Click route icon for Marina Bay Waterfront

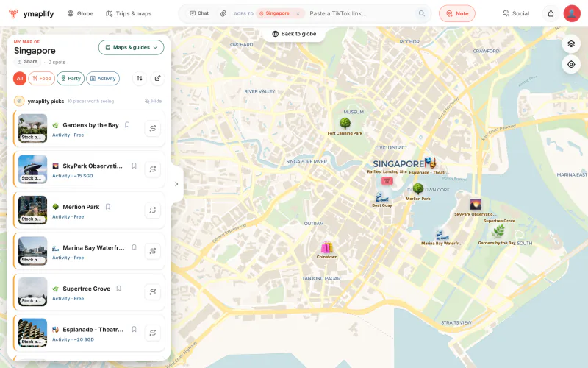(x=153, y=251)
